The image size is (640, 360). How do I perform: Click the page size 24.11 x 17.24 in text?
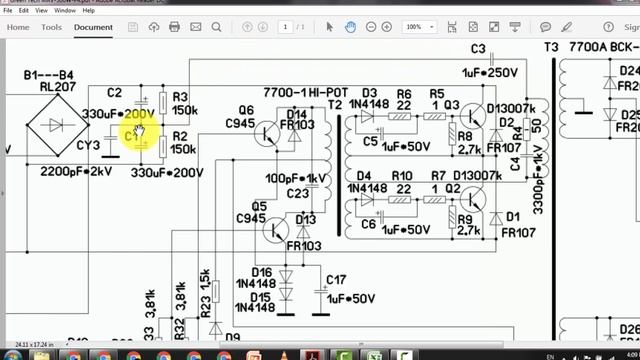pyautogui.click(x=34, y=344)
